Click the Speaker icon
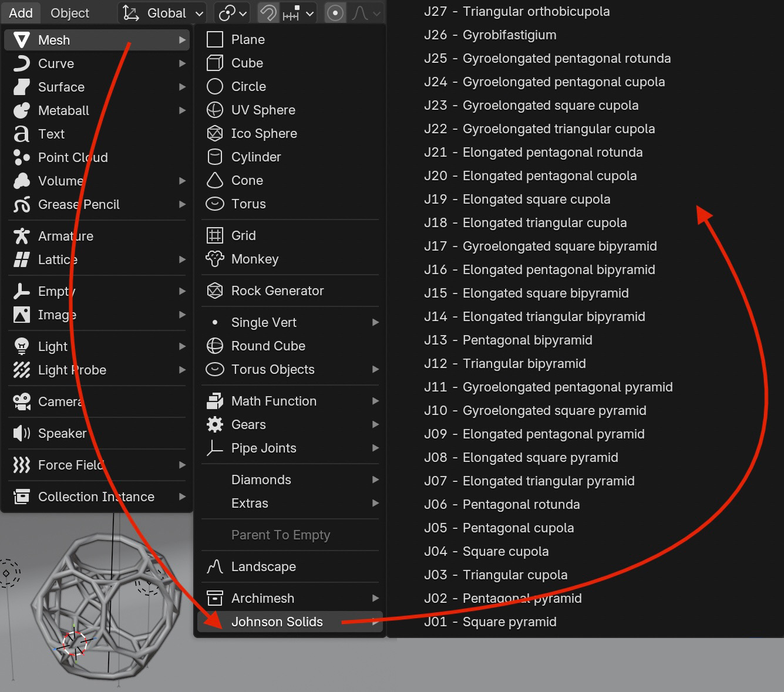The width and height of the screenshot is (784, 692). [22, 433]
